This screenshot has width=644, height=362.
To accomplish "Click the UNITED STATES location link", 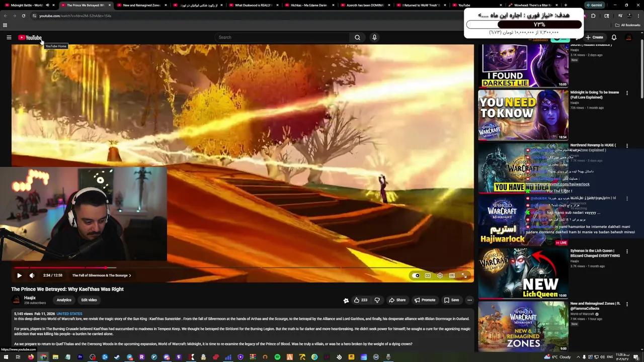I will click(69, 314).
